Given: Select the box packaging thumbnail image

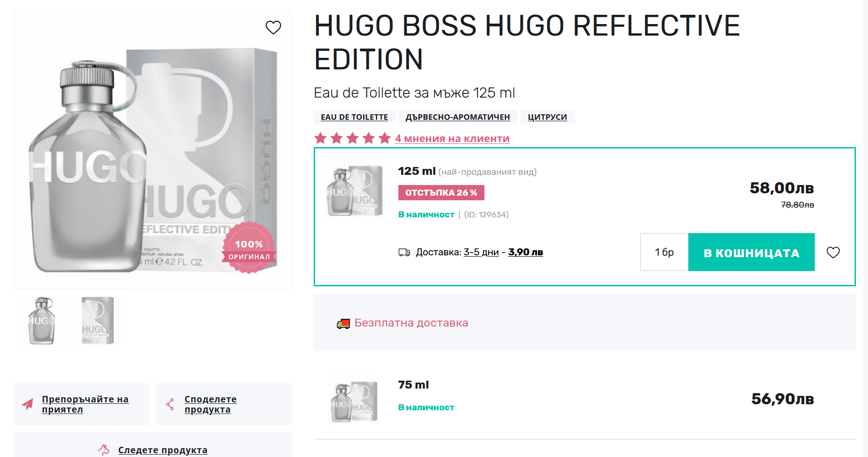Looking at the screenshot, I should 97,321.
